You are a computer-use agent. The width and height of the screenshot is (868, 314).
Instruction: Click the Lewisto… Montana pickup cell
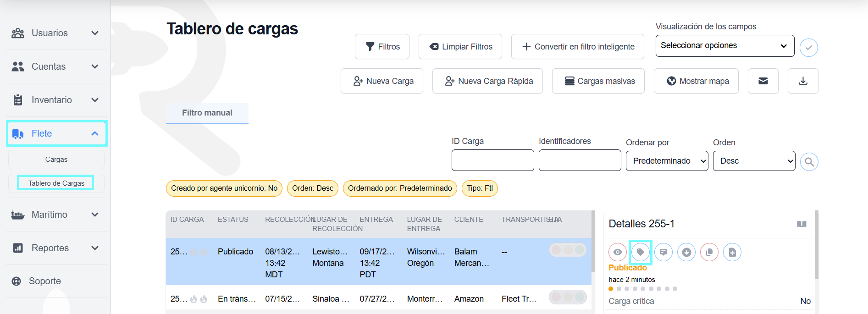coord(330,258)
